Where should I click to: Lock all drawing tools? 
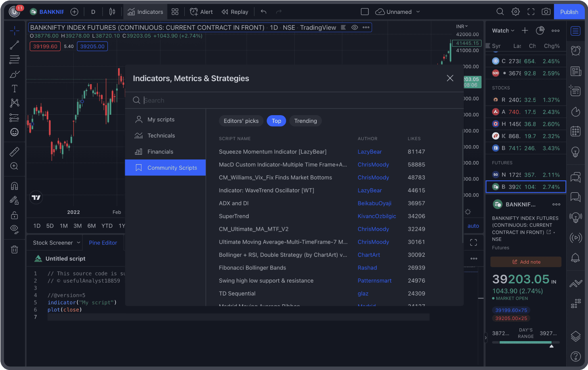point(14,215)
